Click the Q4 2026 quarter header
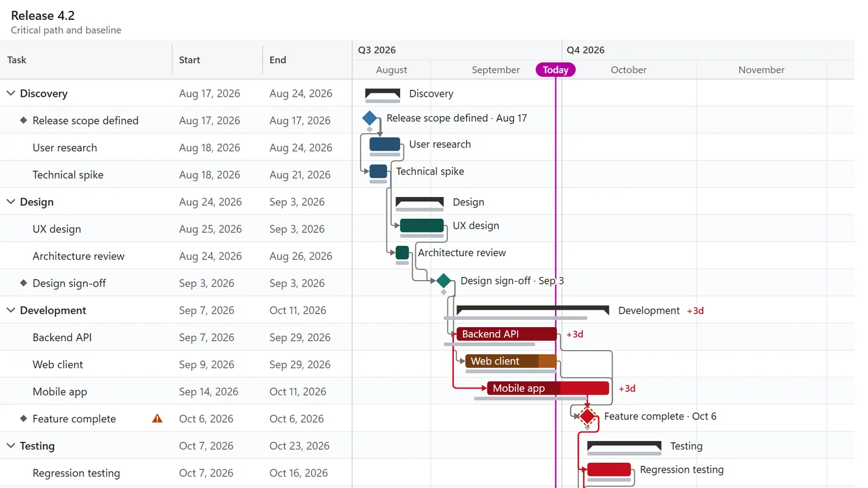Image resolution: width=868 pixels, height=488 pixels. (585, 50)
